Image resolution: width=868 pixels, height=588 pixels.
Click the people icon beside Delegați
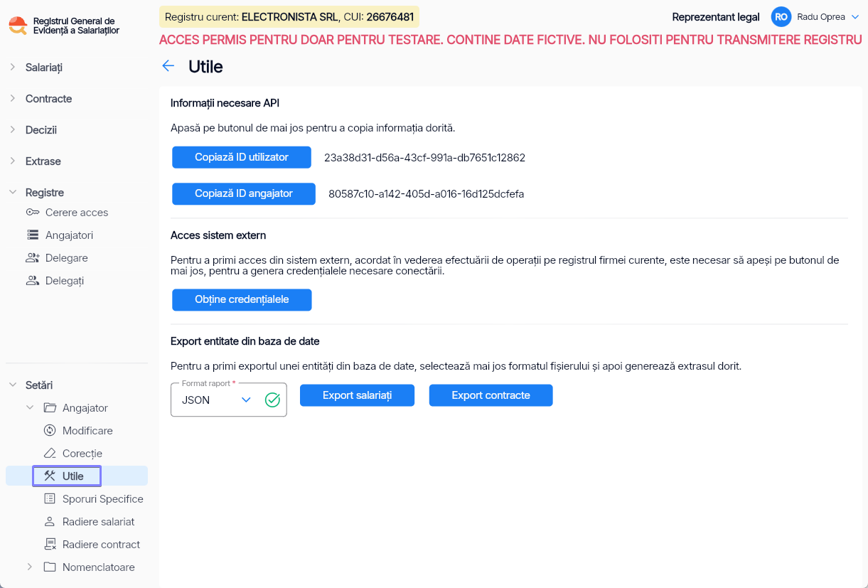click(x=33, y=281)
